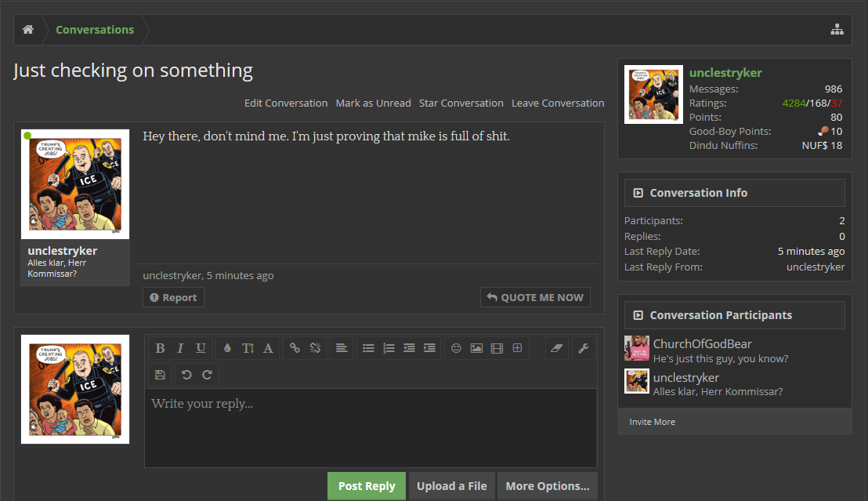The height and width of the screenshot is (501, 868).
Task: Toggle Bold formatting in editor
Action: coord(160,348)
